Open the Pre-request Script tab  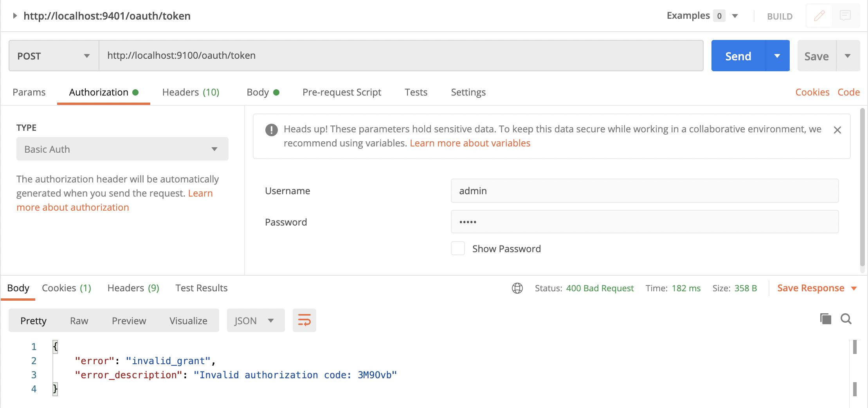(x=342, y=92)
